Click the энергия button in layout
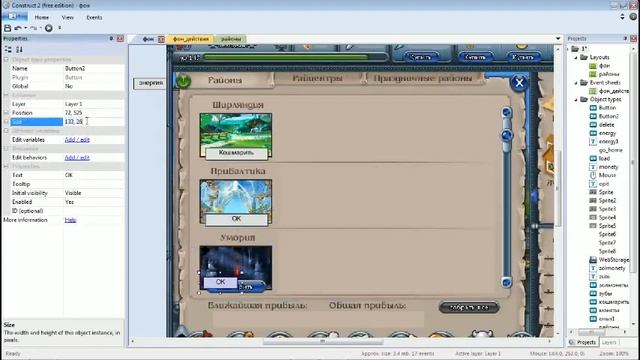Viewport: 640px width, 360px height. coord(150,83)
